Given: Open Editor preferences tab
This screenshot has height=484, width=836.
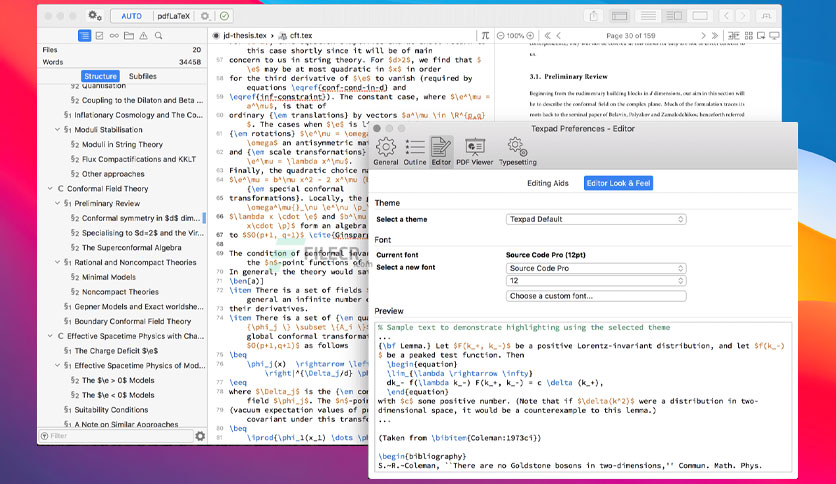Looking at the screenshot, I should (441, 151).
